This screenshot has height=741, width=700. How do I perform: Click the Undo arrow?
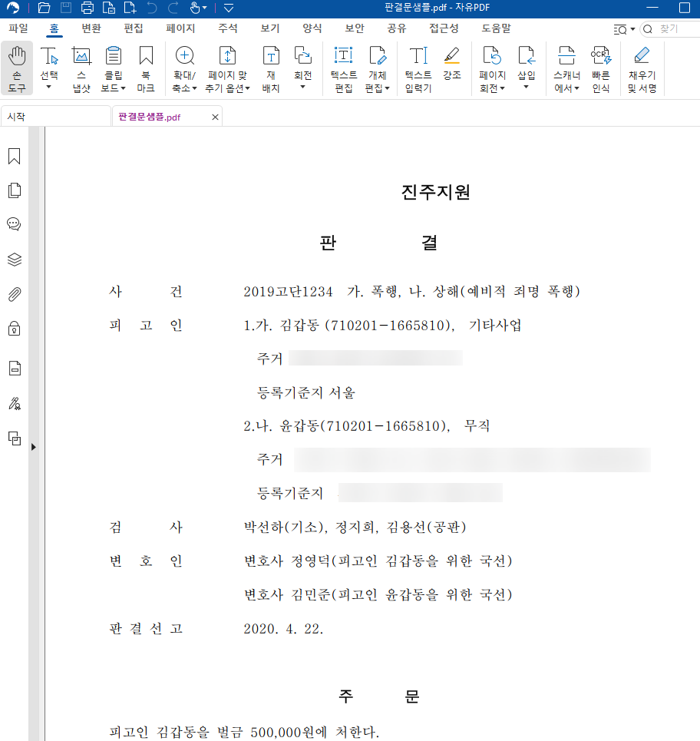[x=152, y=8]
